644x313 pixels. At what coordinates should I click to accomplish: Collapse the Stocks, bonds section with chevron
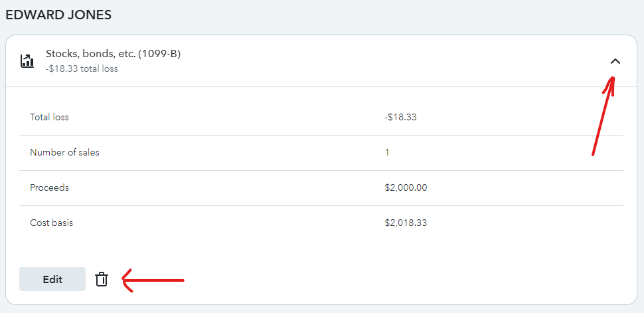615,61
